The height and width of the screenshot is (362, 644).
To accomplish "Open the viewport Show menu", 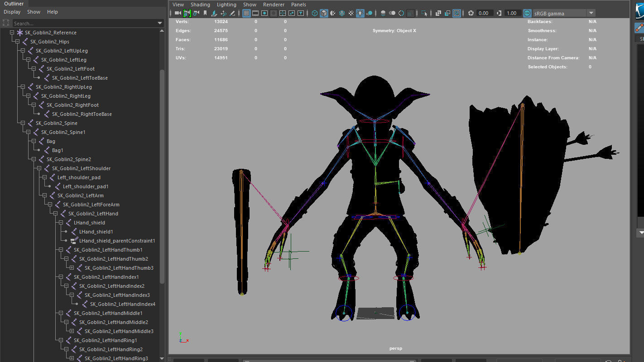I will (250, 5).
